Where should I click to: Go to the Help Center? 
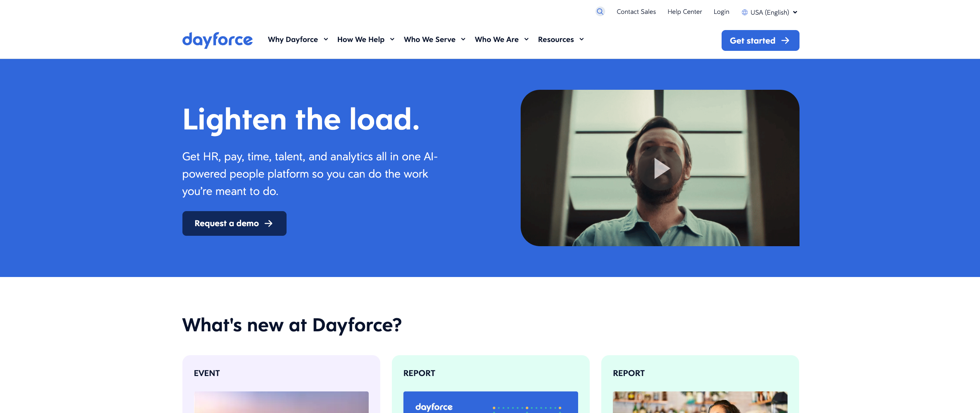pos(685,12)
